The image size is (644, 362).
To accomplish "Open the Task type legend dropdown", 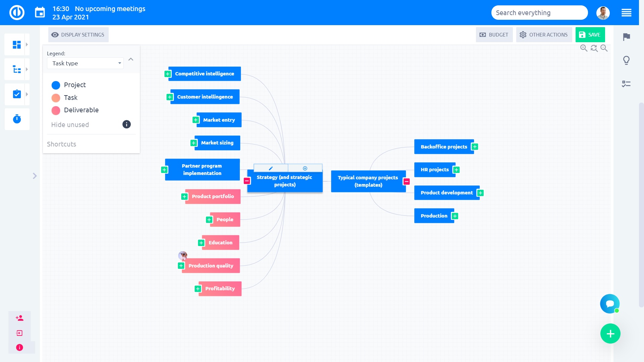I will (x=86, y=63).
